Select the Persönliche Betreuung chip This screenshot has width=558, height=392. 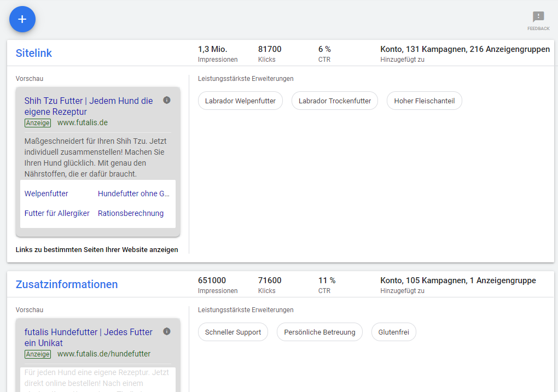pos(319,332)
